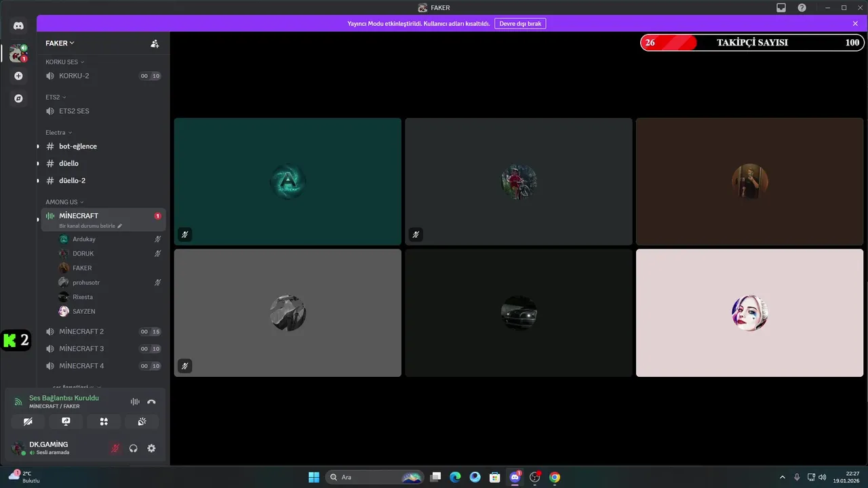Join the MİNECRAFT 2 voice channel

tap(103, 331)
